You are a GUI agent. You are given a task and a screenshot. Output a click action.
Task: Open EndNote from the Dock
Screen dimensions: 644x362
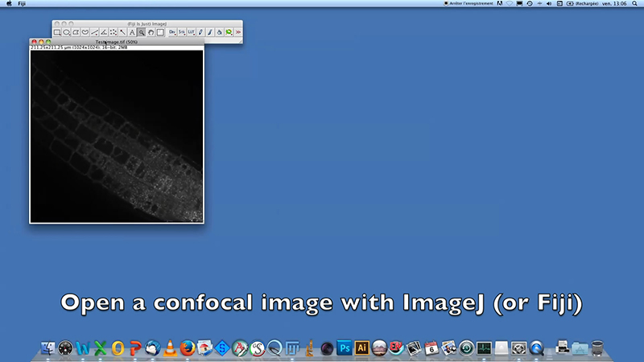[396, 348]
